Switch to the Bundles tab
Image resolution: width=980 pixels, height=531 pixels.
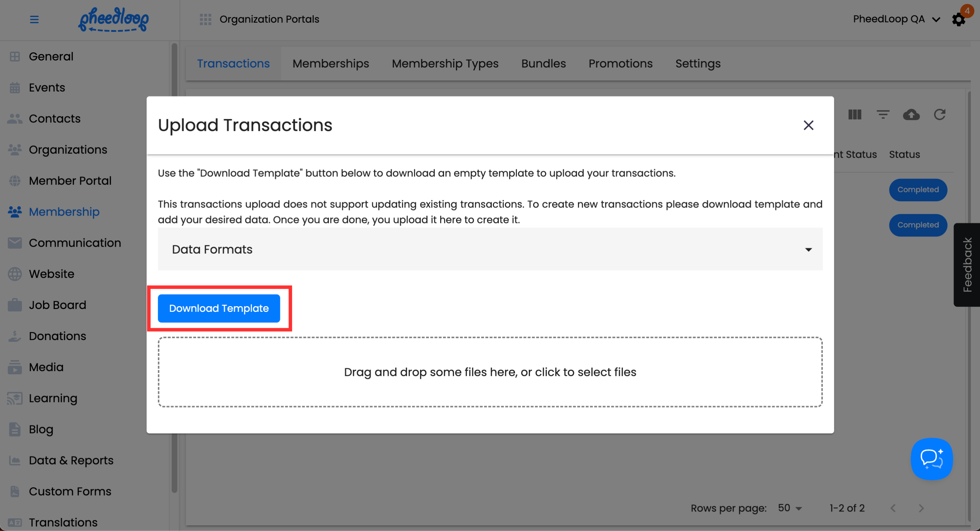(543, 64)
